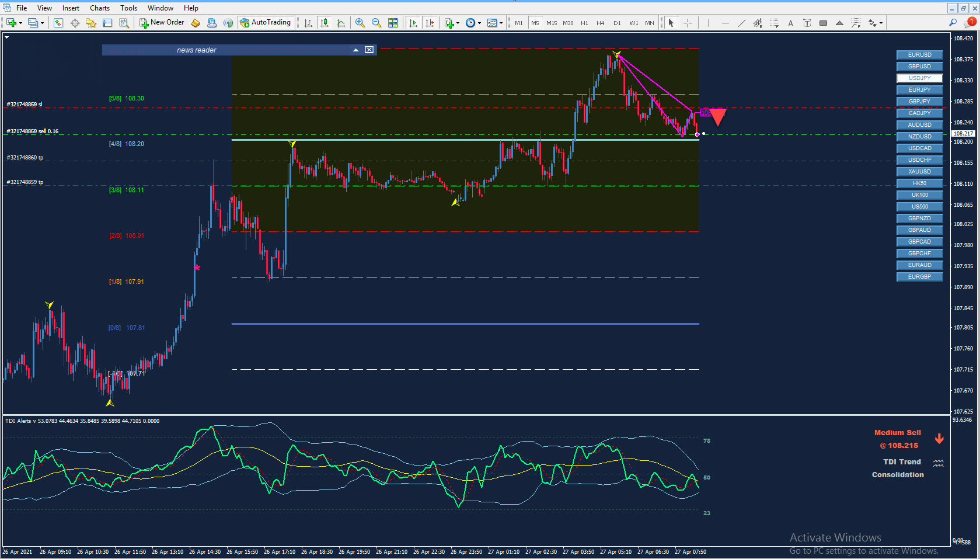This screenshot has width=980, height=559.
Task: Open the MetaEditor icon
Action: (196, 23)
